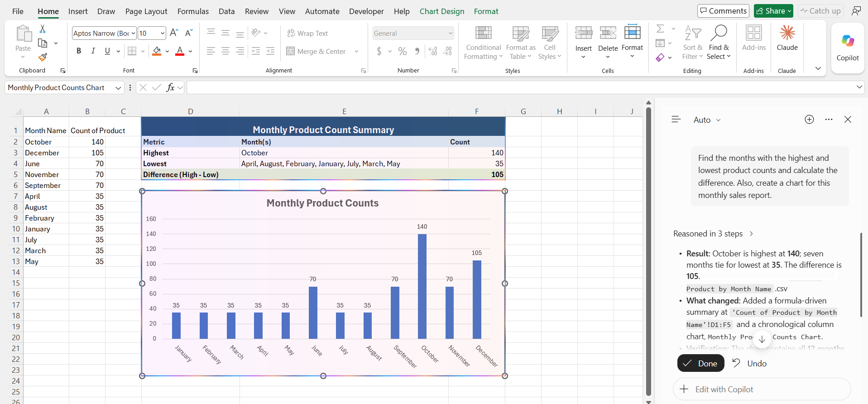Launch the Claude add-in
Image resolution: width=868 pixels, height=404 pixels.
pyautogui.click(x=787, y=38)
